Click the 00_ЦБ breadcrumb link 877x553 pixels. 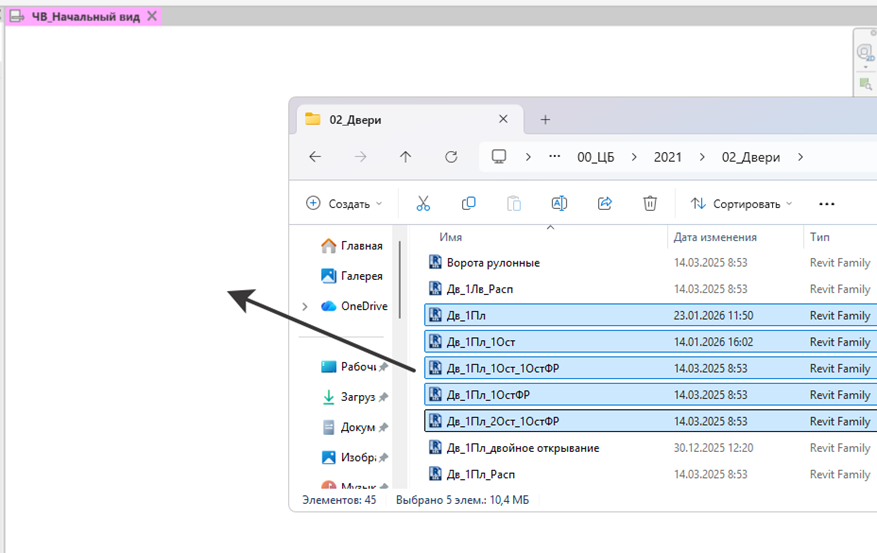coord(596,157)
